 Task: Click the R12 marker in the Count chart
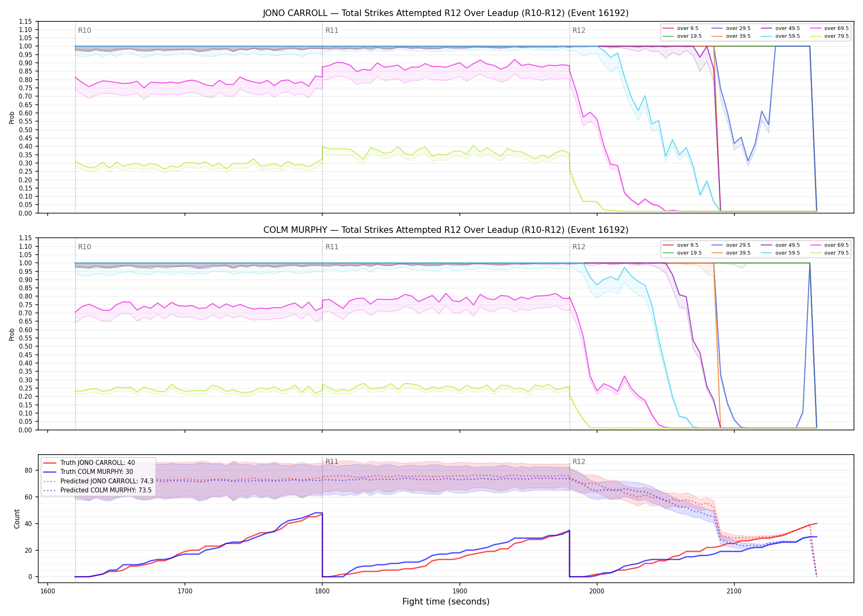click(x=579, y=462)
